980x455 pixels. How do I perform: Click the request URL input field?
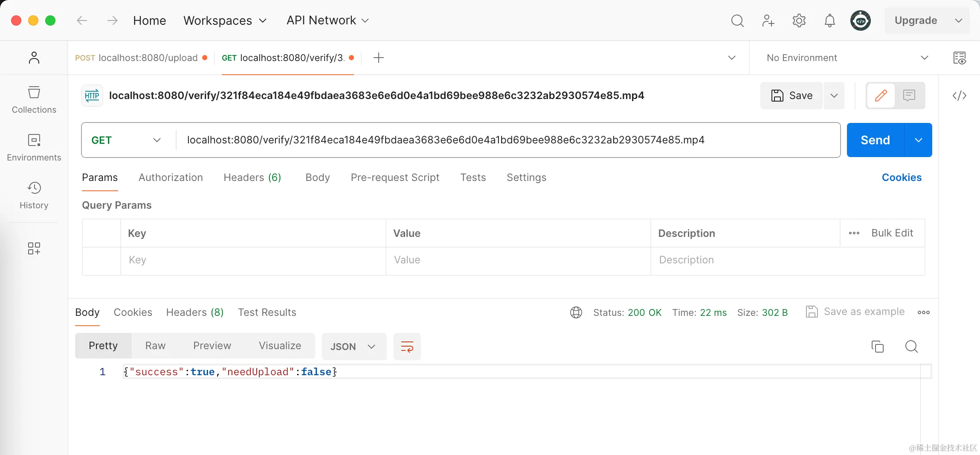click(x=507, y=140)
